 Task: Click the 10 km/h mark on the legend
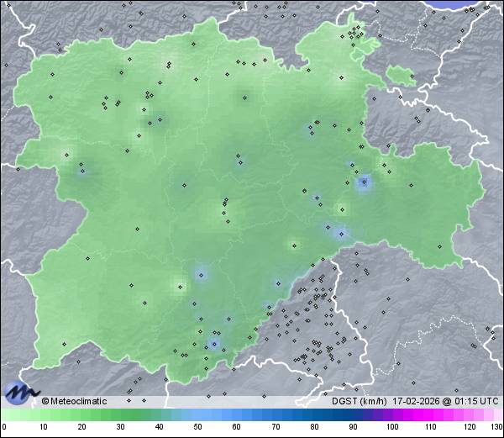click(43, 427)
